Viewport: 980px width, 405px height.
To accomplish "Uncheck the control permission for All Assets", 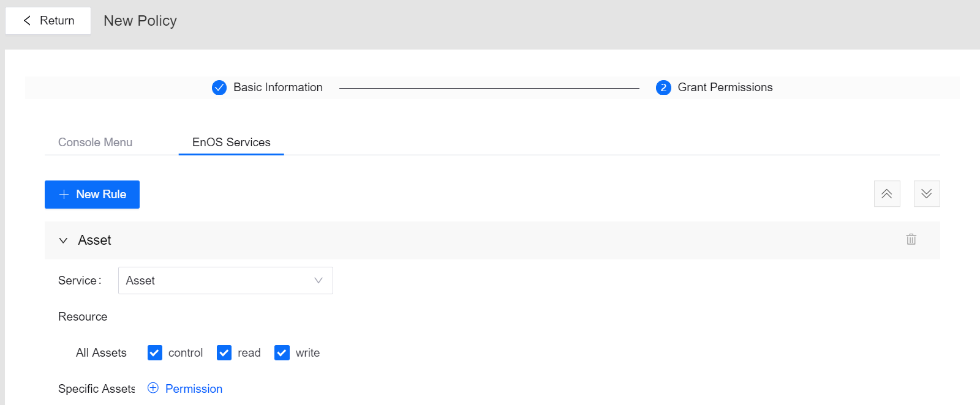I will pos(154,352).
